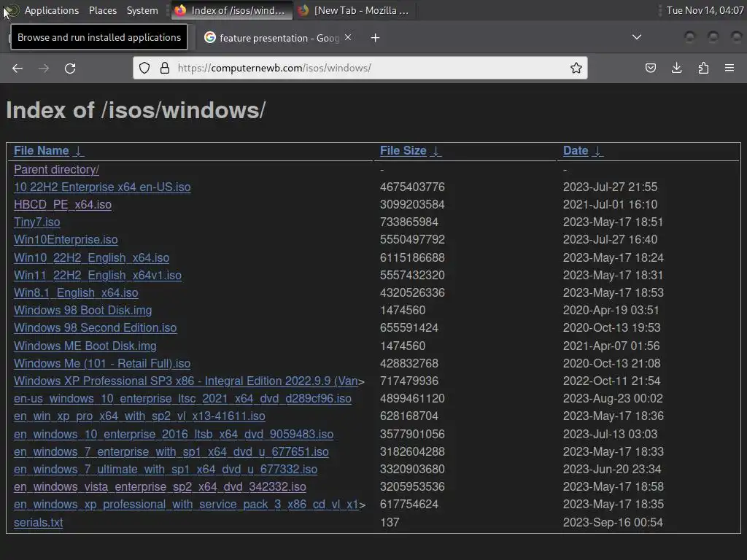Screen dimensions: 747x560
Task: Open the System menu
Action: (x=142, y=10)
